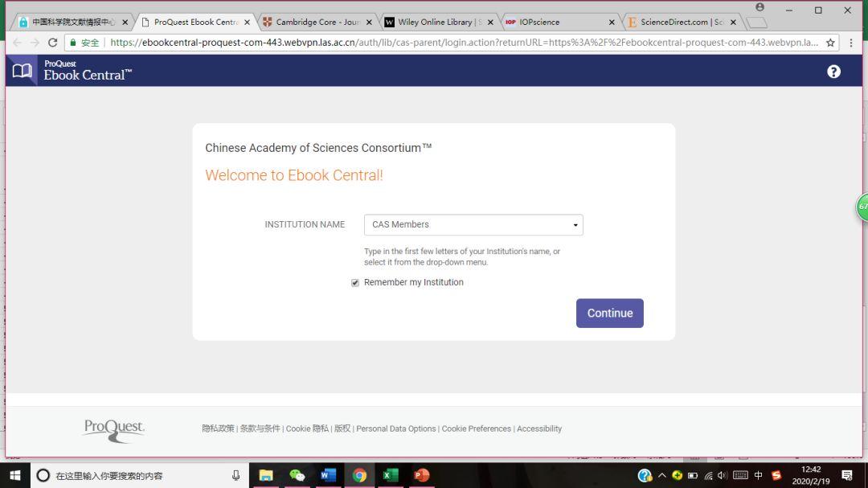Open new tab button

[x=757, y=23]
